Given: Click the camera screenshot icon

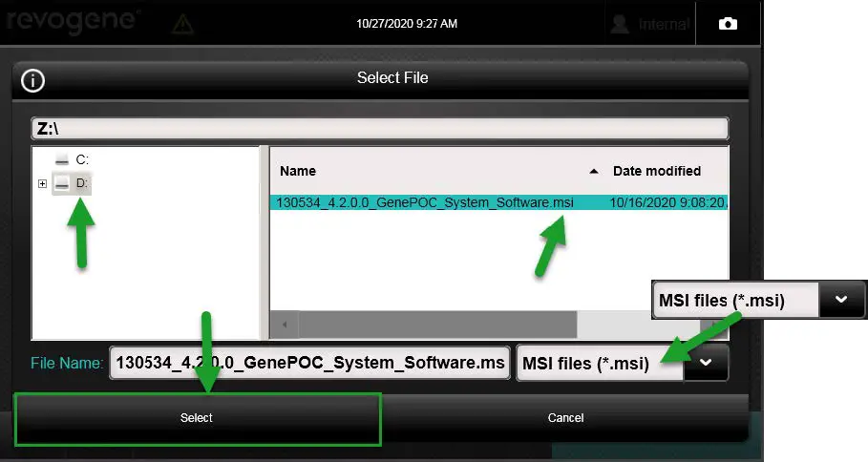Looking at the screenshot, I should click(x=728, y=24).
